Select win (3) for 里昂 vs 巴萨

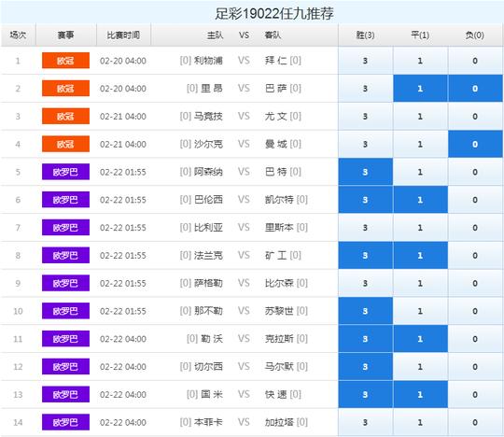click(x=366, y=89)
